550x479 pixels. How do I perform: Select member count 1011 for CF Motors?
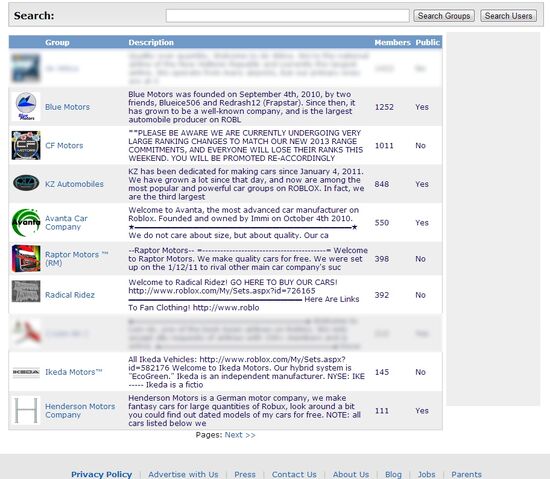[x=384, y=146]
